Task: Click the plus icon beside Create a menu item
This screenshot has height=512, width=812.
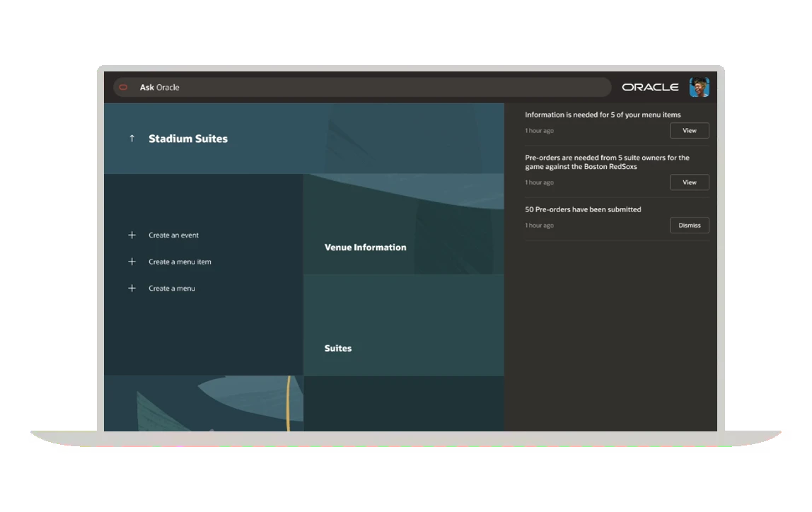Action: [132, 262]
